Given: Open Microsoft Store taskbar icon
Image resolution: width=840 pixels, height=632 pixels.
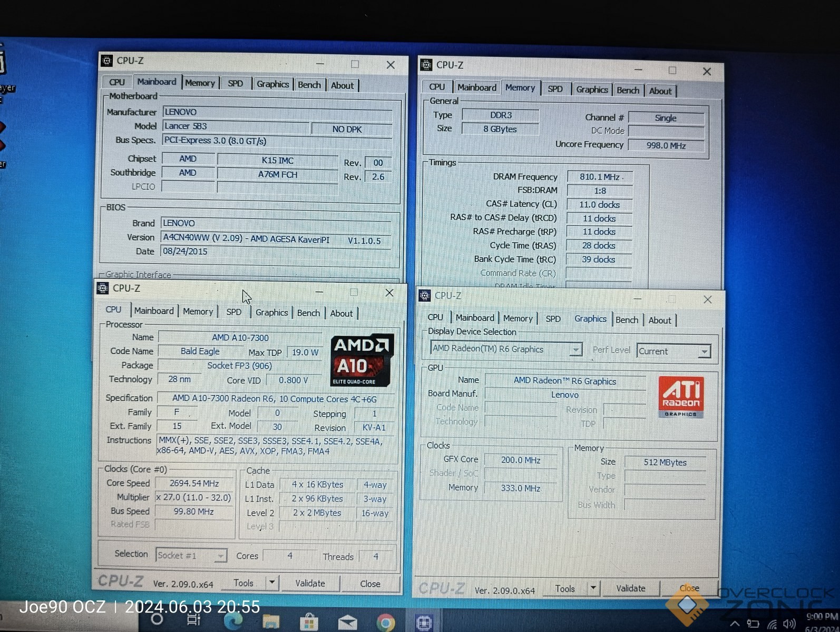Looking at the screenshot, I should click(309, 623).
